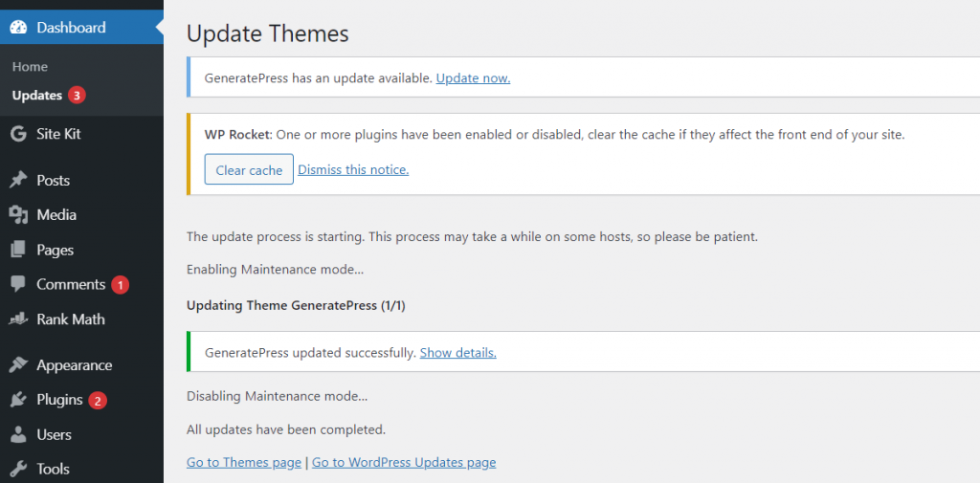Image resolution: width=980 pixels, height=483 pixels.
Task: Dismiss the WP Rocket notice
Action: coord(353,170)
